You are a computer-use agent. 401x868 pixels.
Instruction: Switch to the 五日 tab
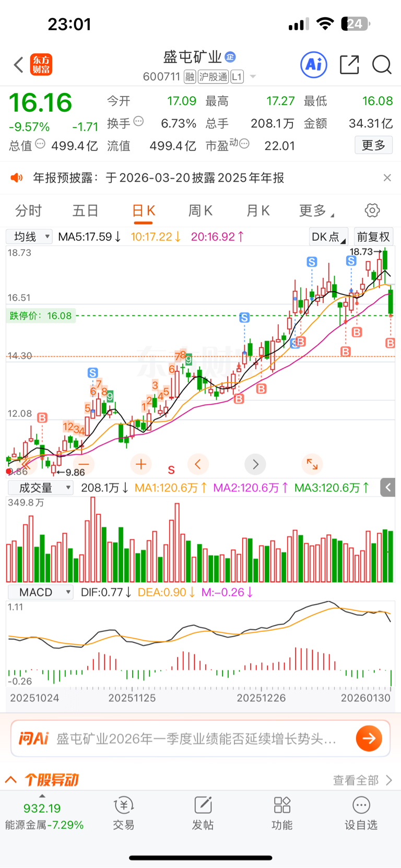pyautogui.click(x=86, y=210)
